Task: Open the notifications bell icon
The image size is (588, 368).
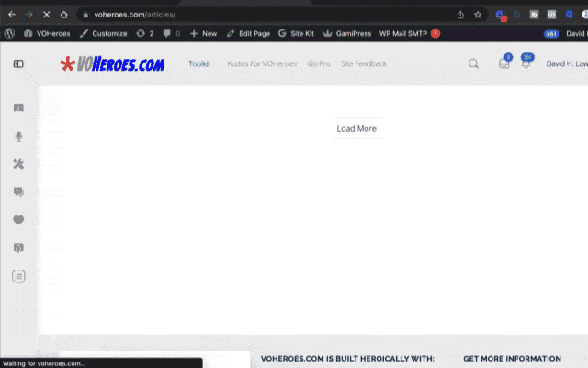Action: click(x=526, y=64)
